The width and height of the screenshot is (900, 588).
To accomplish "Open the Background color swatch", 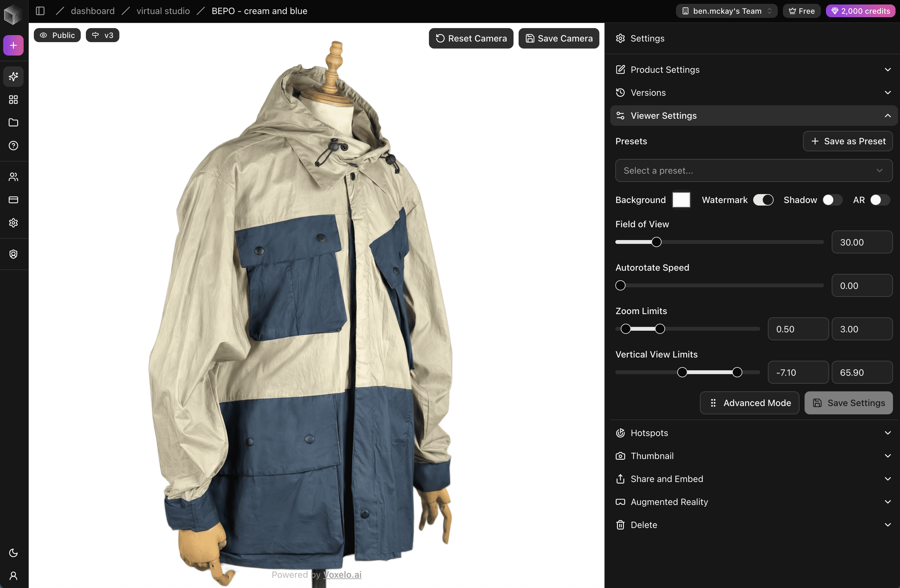I will [x=681, y=200].
